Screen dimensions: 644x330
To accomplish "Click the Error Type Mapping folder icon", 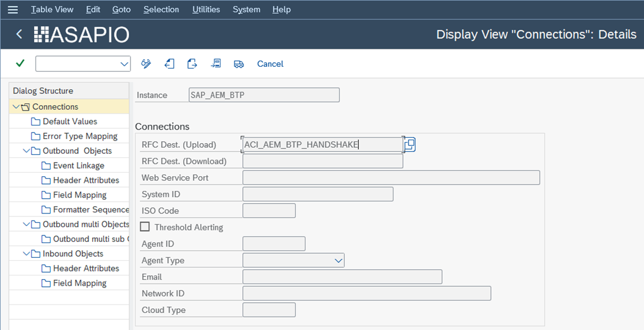I will pyautogui.click(x=35, y=137).
